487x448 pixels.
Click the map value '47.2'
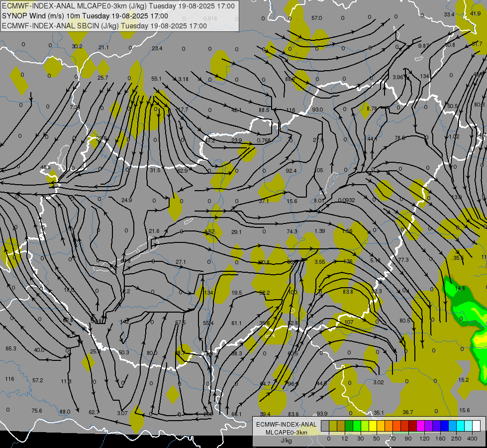coord(210,140)
